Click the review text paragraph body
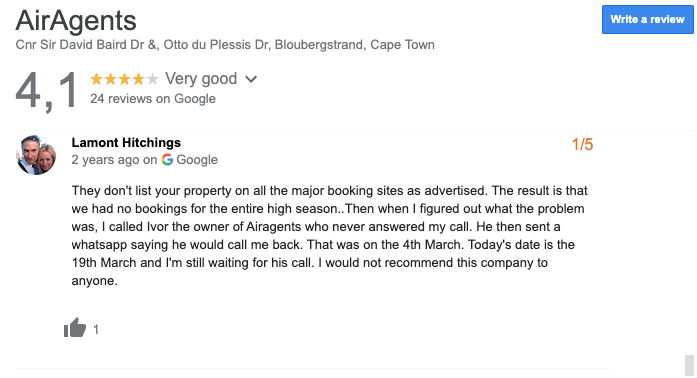Screen dimensions: 697x378 [329, 236]
